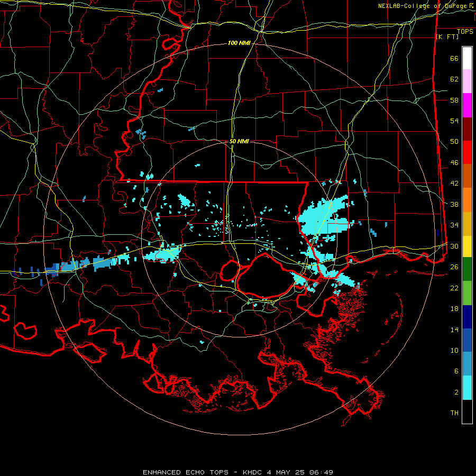Click the dark green legend swatch
The width and height of the screenshot is (476, 476).
[467, 269]
